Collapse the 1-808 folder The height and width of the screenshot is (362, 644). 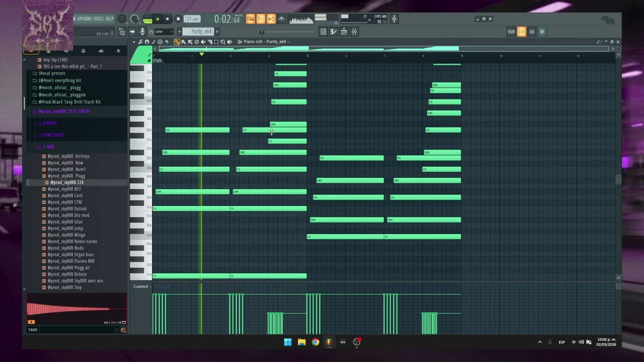pyautogui.click(x=48, y=147)
